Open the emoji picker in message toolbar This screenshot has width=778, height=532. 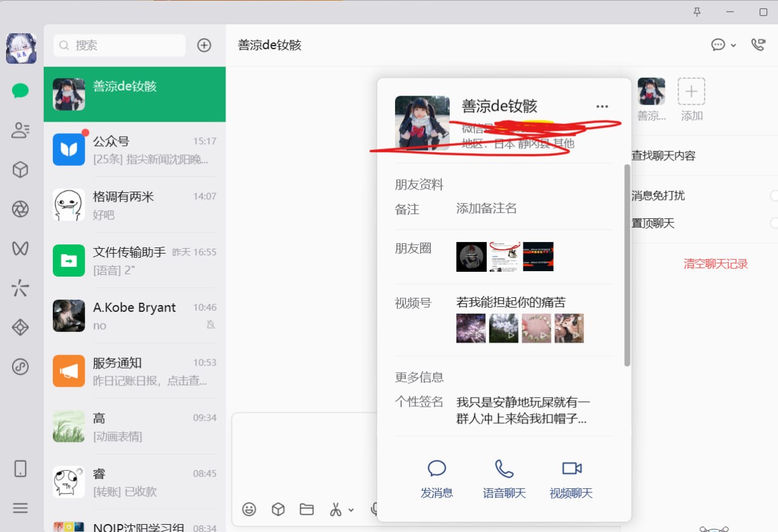[x=249, y=510]
